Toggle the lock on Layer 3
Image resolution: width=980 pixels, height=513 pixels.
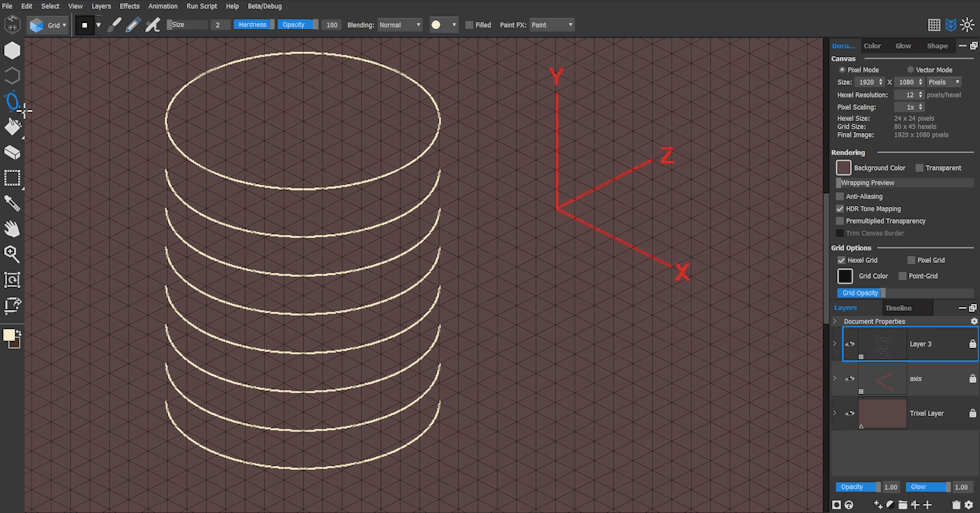point(972,344)
